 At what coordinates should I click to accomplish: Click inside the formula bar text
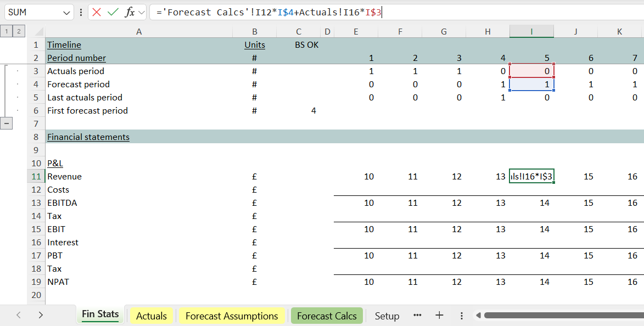494,12
